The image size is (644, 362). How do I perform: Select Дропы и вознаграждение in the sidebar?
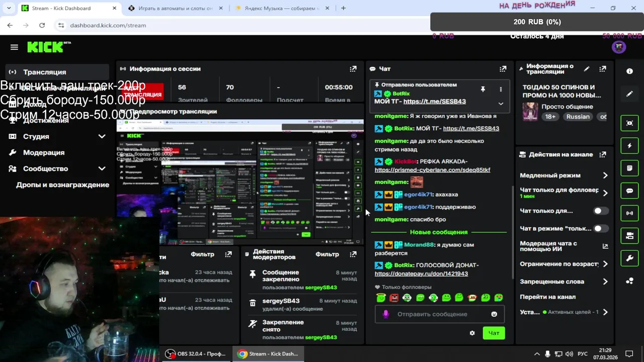pyautogui.click(x=62, y=185)
